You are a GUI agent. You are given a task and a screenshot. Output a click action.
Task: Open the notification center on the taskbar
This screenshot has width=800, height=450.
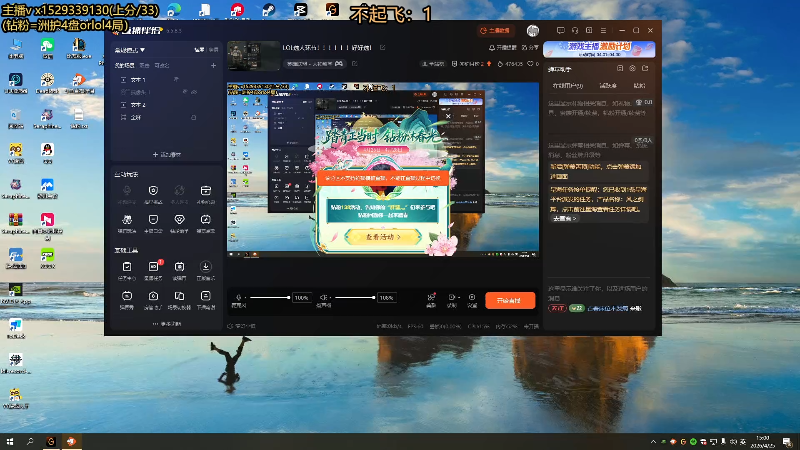coord(787,442)
